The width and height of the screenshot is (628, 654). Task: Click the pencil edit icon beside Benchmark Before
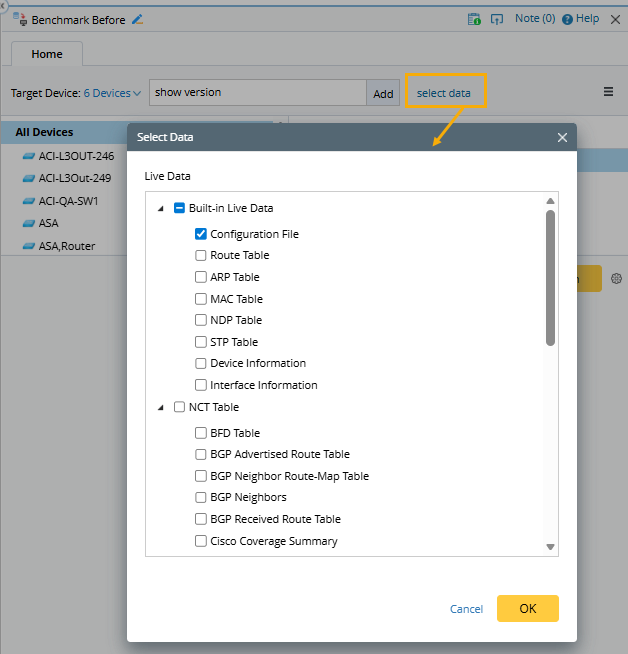point(138,19)
